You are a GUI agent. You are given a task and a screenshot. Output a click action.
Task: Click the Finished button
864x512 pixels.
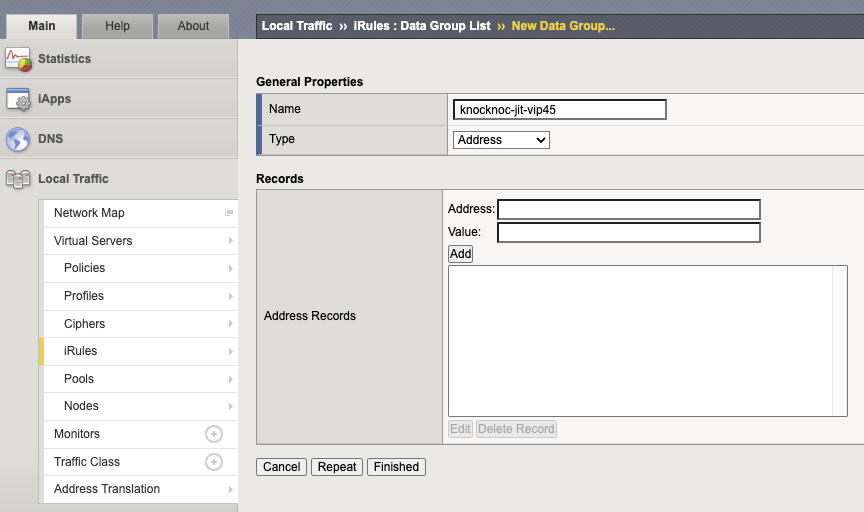pos(396,467)
